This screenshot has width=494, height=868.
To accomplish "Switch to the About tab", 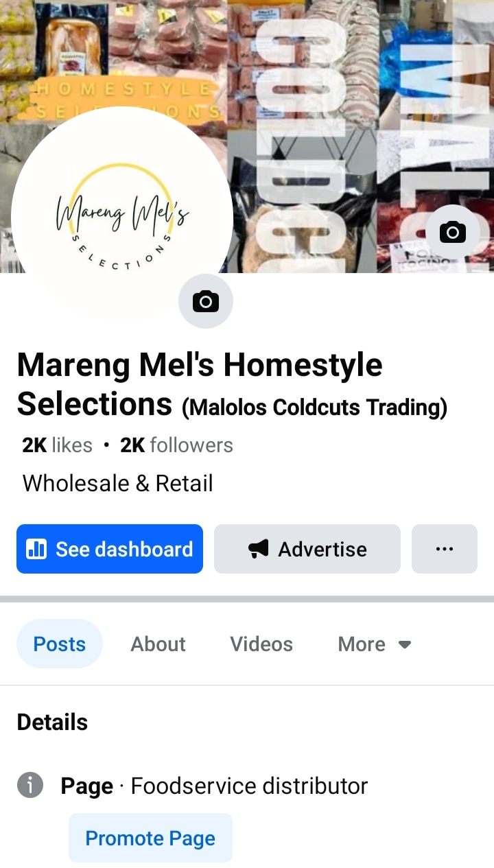I will (x=158, y=644).
